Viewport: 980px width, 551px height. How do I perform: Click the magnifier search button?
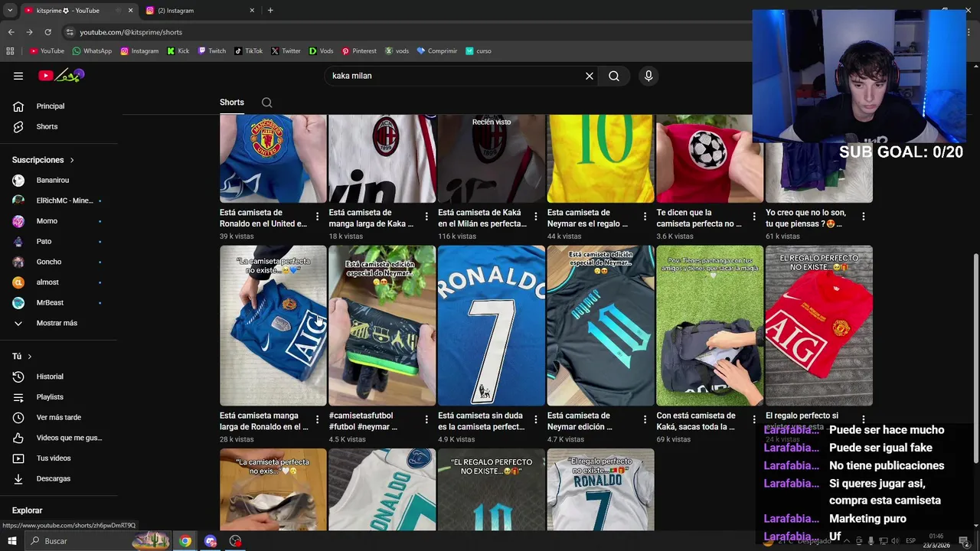coord(614,76)
